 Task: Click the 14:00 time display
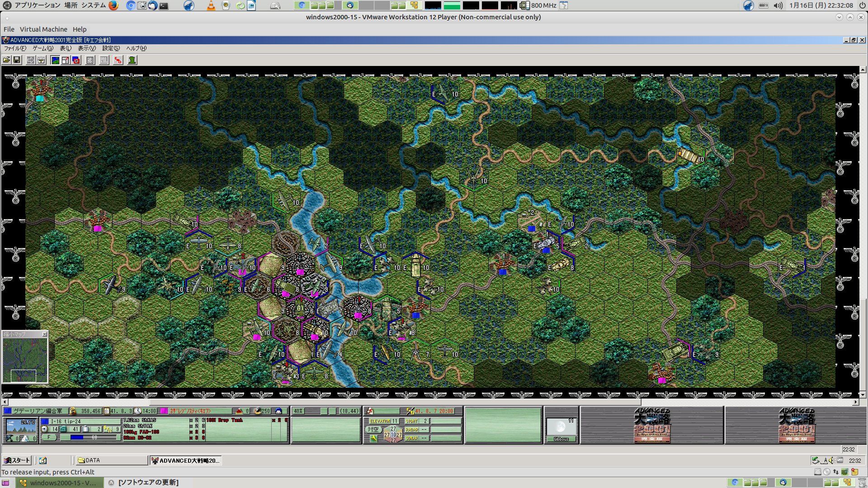pos(149,411)
